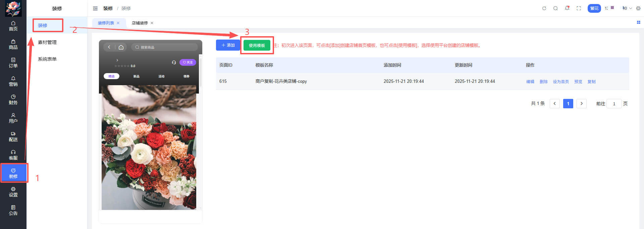This screenshot has height=229, width=644.
Task: Click the 模板名称 column header
Action: coord(264,65)
